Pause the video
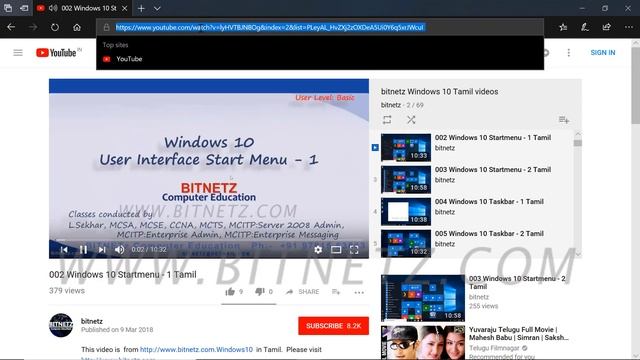 coord(83,249)
